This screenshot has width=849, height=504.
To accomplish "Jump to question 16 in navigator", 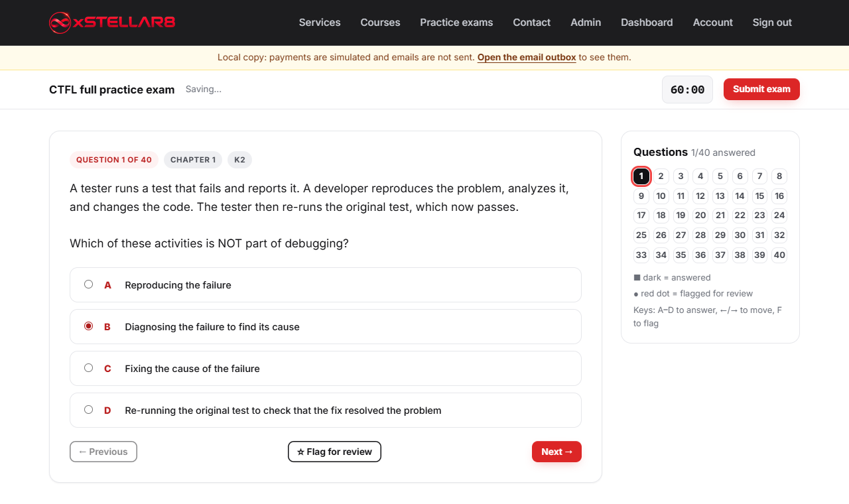I will (779, 196).
